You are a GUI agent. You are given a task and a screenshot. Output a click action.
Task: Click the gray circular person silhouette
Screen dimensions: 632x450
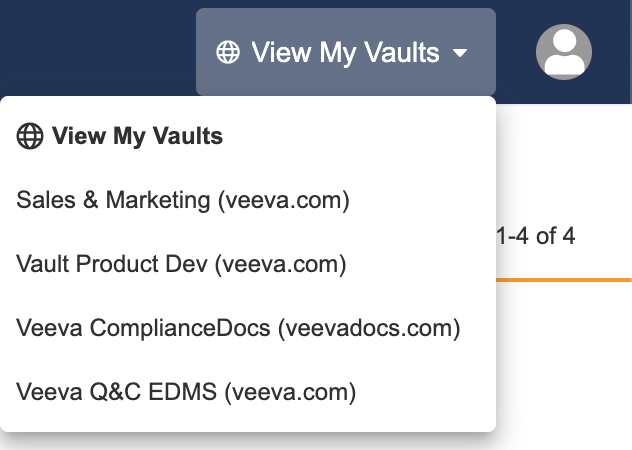coord(564,52)
